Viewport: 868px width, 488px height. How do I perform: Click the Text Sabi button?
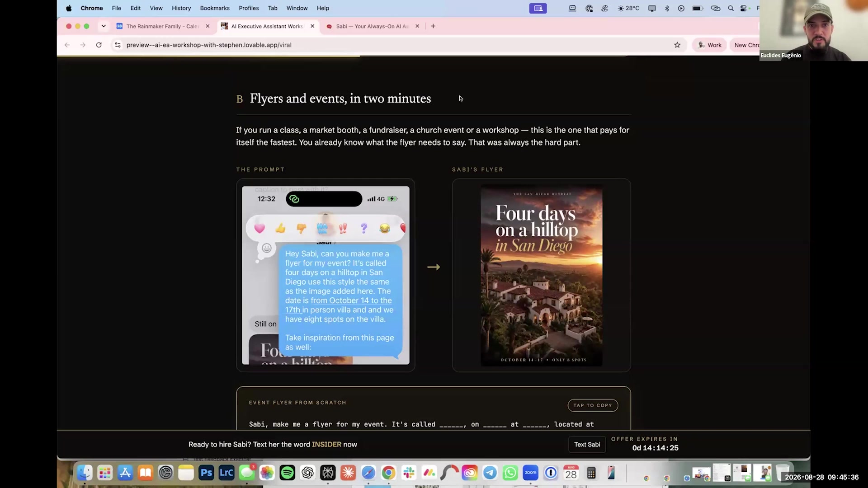point(587,444)
